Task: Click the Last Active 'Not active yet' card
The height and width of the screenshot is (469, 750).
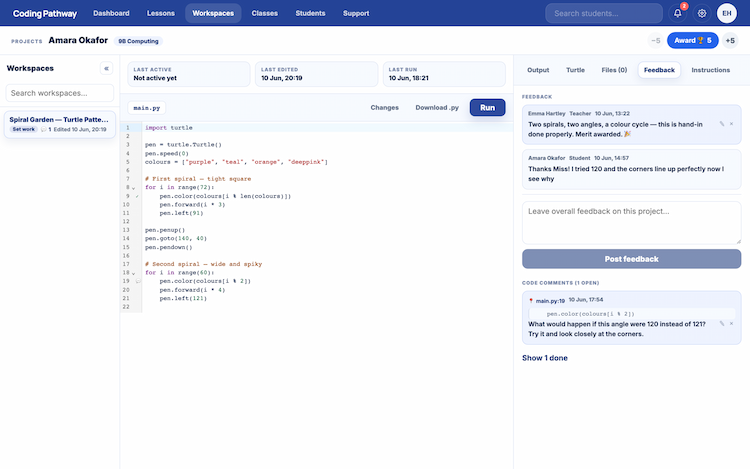Action: point(189,74)
